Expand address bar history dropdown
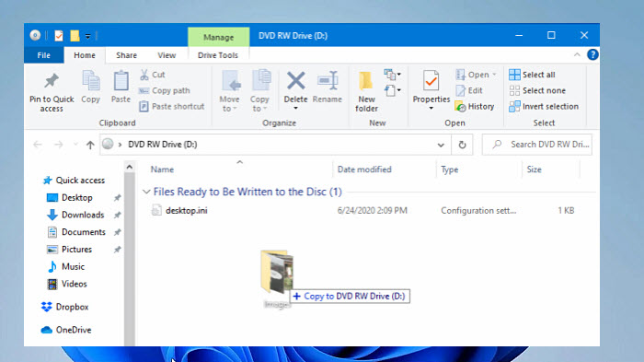Viewport: 644px width, 362px height. coord(441,145)
